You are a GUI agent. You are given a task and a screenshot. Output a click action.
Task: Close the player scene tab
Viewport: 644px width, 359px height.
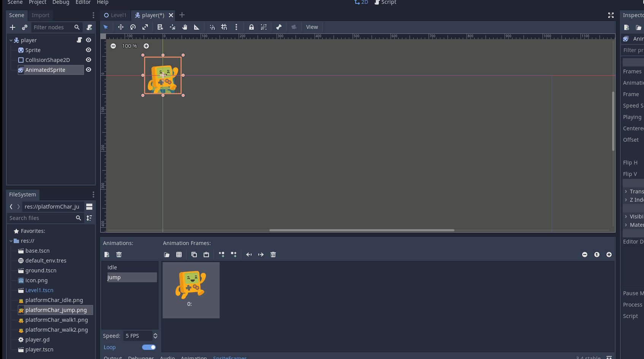[171, 15]
